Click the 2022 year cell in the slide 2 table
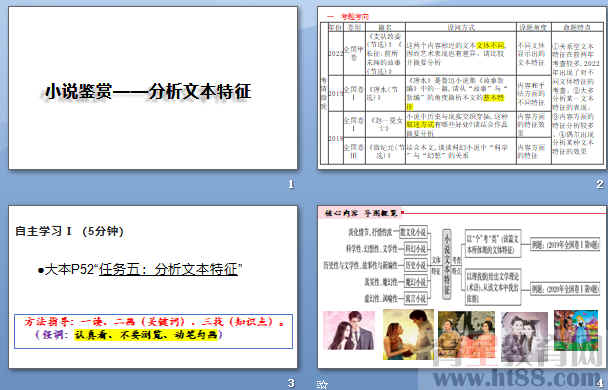Image resolution: width=608 pixels, height=390 pixels. [336, 54]
